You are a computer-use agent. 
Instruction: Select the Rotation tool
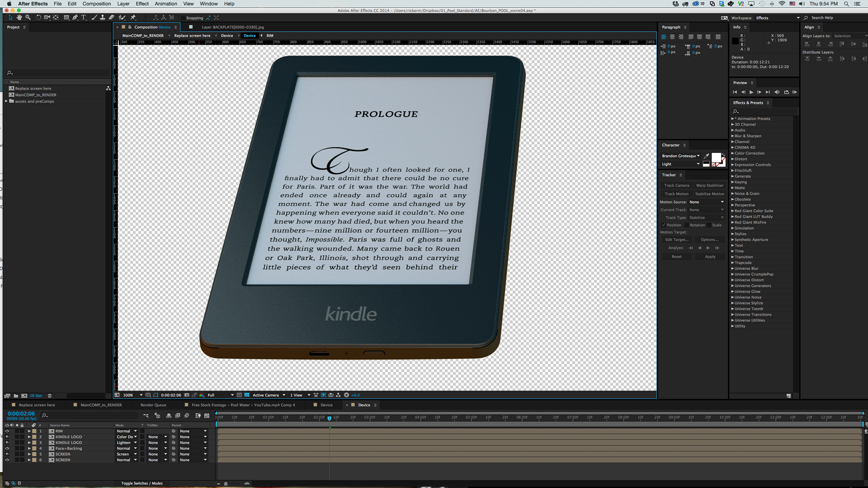[x=38, y=18]
